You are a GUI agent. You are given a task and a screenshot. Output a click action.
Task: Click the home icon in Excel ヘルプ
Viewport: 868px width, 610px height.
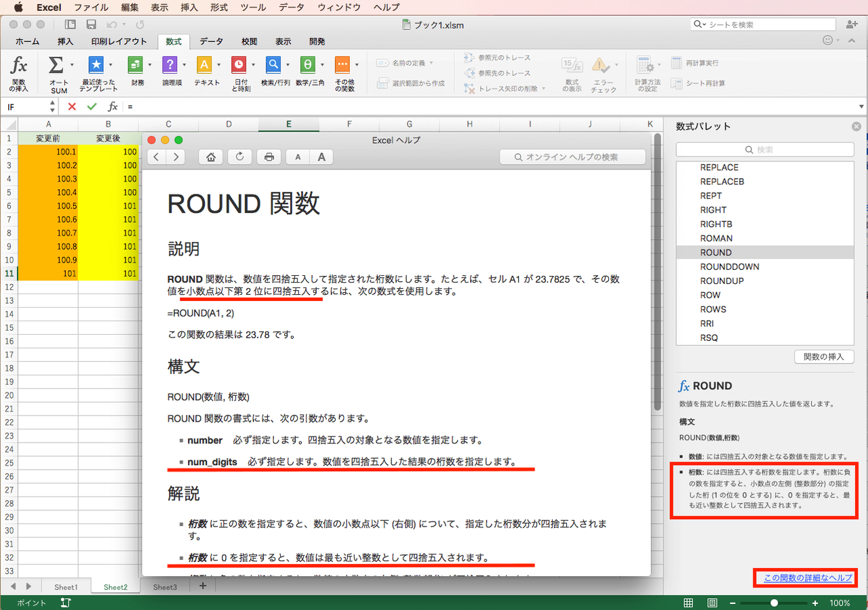pyautogui.click(x=211, y=157)
